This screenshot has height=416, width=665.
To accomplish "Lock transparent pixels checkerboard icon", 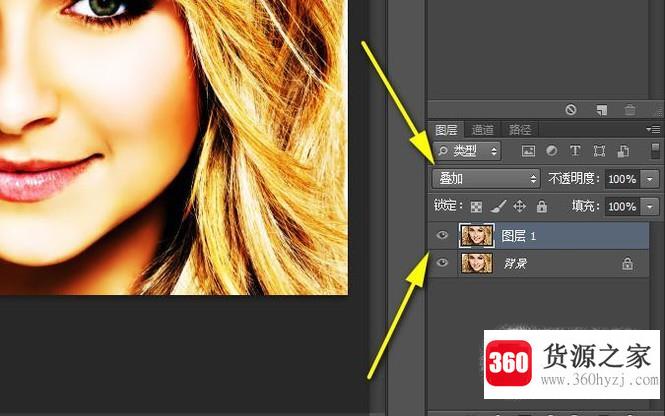I will point(476,207).
